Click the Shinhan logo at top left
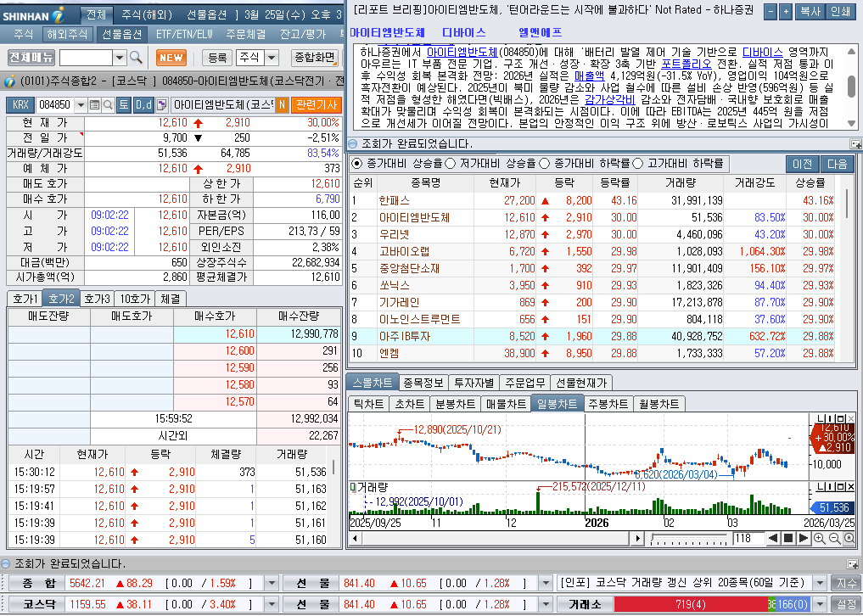The height and width of the screenshot is (616, 863). click(x=34, y=14)
